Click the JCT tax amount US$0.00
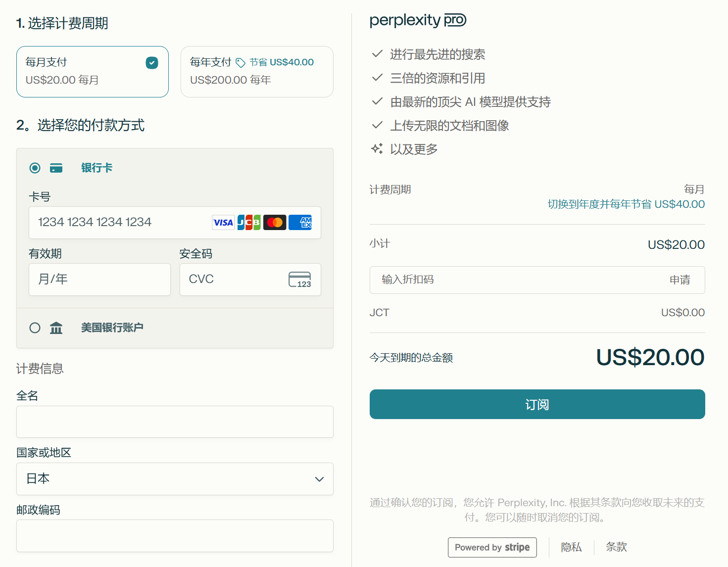Screen dimensions: 728x567 683,313
